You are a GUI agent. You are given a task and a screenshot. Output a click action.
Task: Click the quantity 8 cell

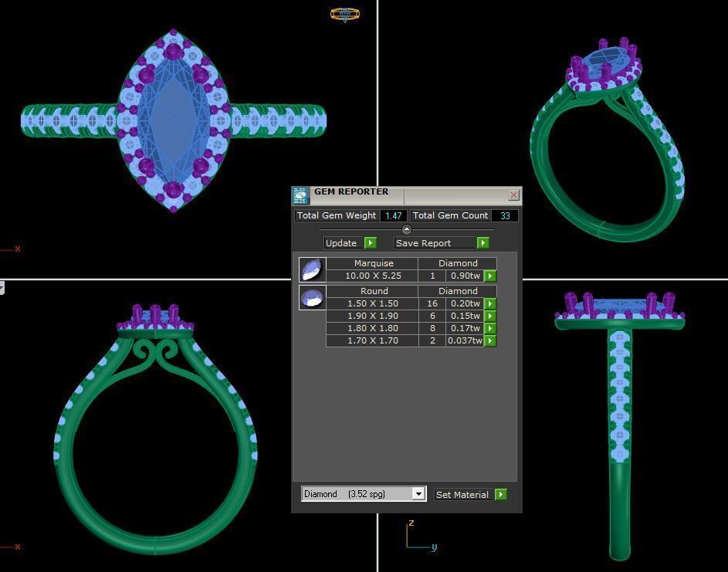coord(432,328)
